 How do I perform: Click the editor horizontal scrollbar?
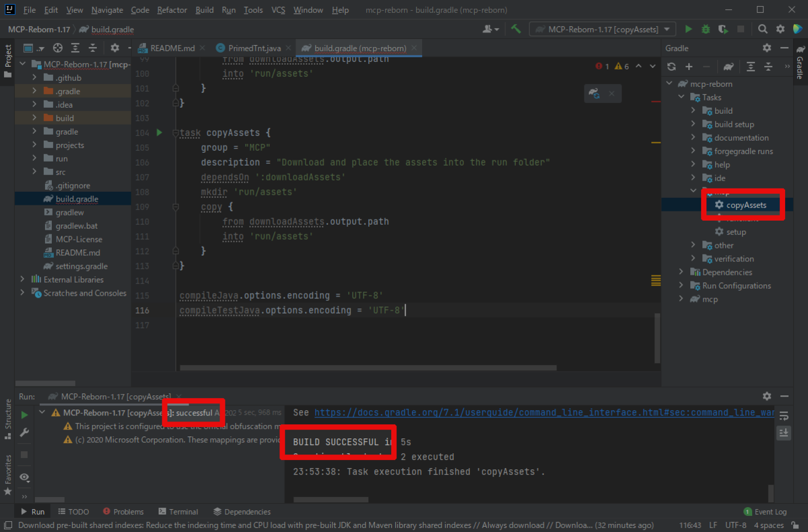click(x=368, y=368)
